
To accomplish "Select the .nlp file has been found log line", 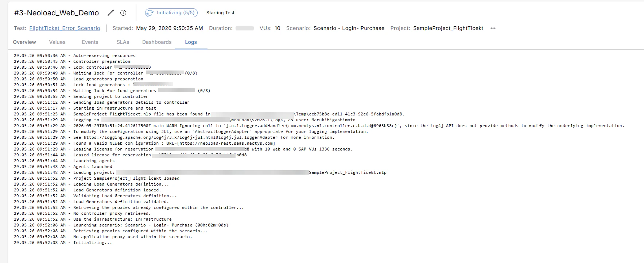I will click(209, 114).
